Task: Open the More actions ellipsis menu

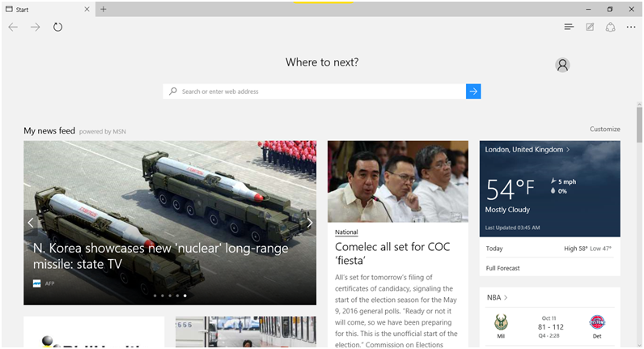Action: pos(631,27)
